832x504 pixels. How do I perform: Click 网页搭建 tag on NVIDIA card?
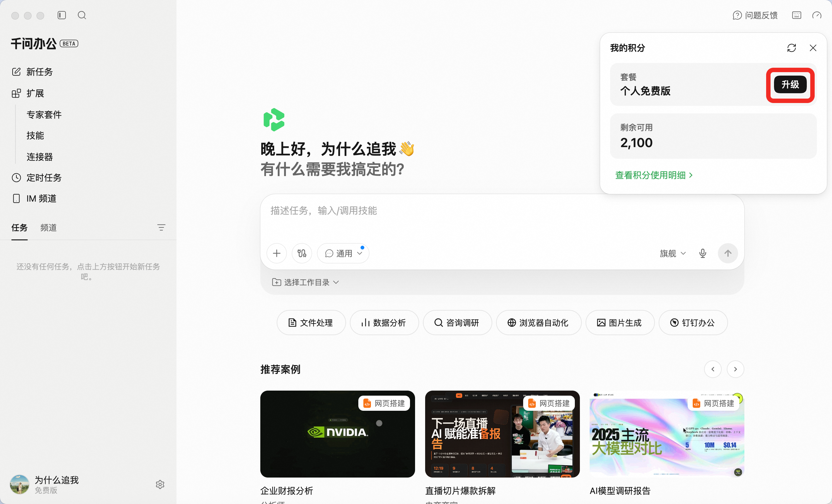click(384, 404)
